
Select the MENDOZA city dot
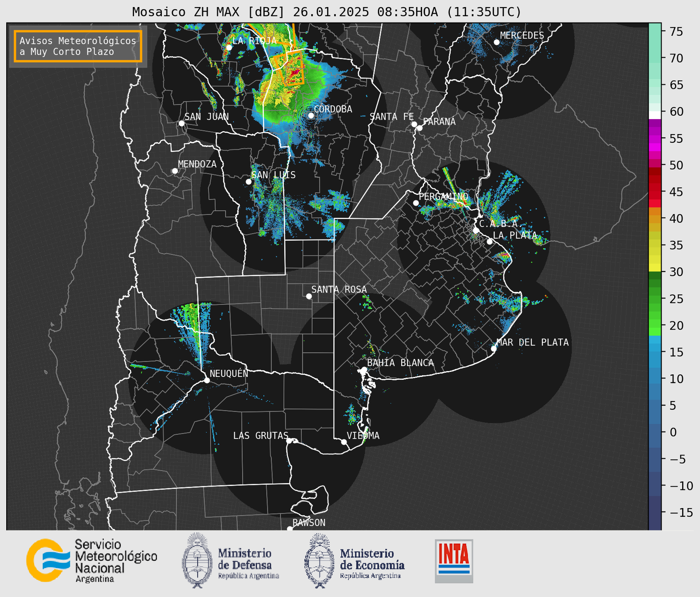click(175, 171)
